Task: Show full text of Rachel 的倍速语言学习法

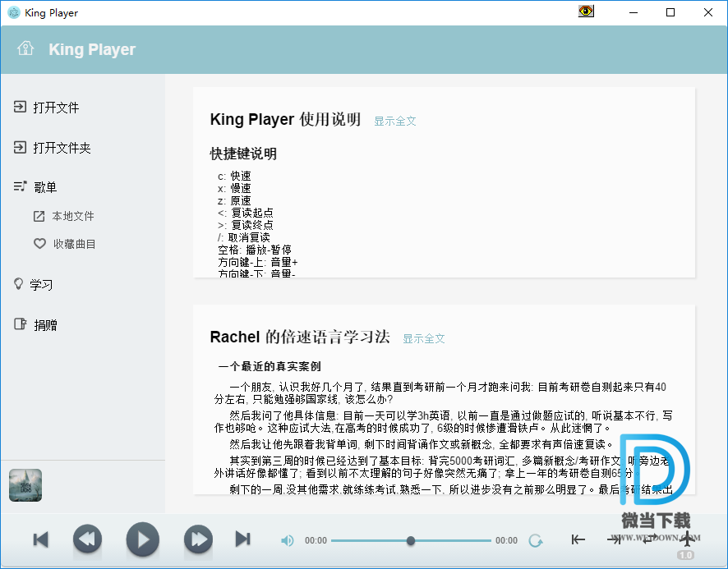Action: (x=423, y=339)
